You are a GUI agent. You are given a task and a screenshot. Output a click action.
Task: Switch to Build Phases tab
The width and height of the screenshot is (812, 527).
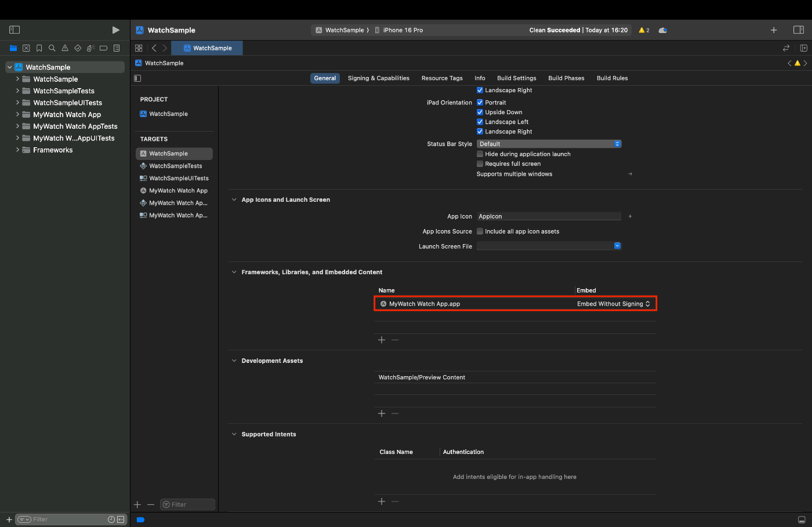pos(566,78)
